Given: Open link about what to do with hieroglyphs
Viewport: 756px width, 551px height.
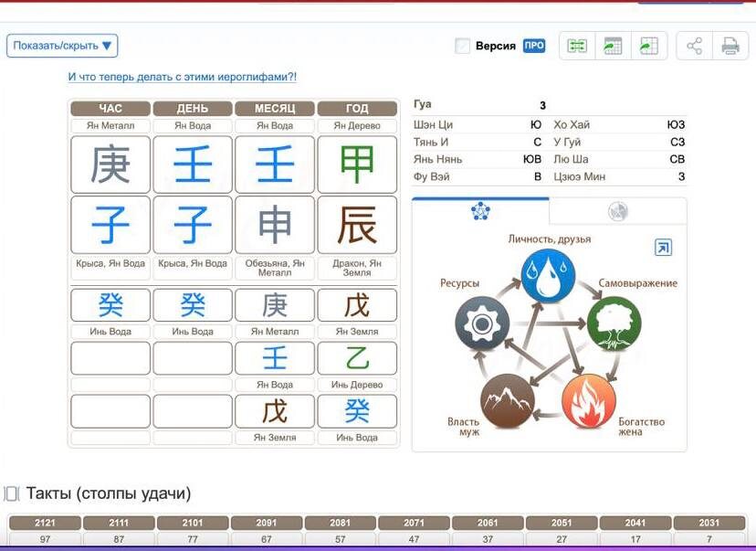Looking at the screenshot, I should point(183,77).
